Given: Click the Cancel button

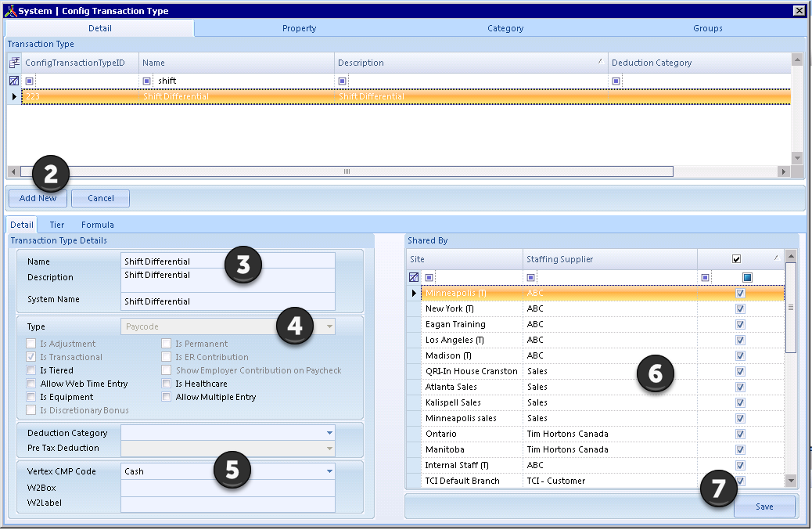Looking at the screenshot, I should [x=100, y=198].
